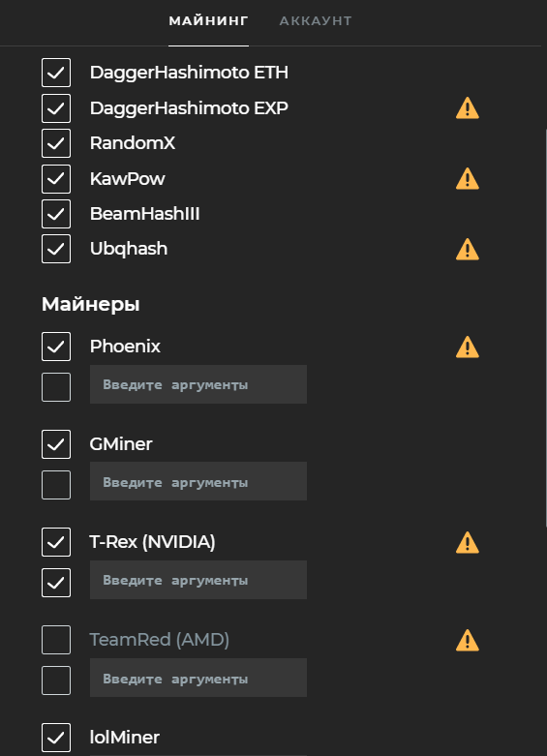Click TeamRed (AMD) arguments input box
The height and width of the screenshot is (756, 547).
[198, 678]
